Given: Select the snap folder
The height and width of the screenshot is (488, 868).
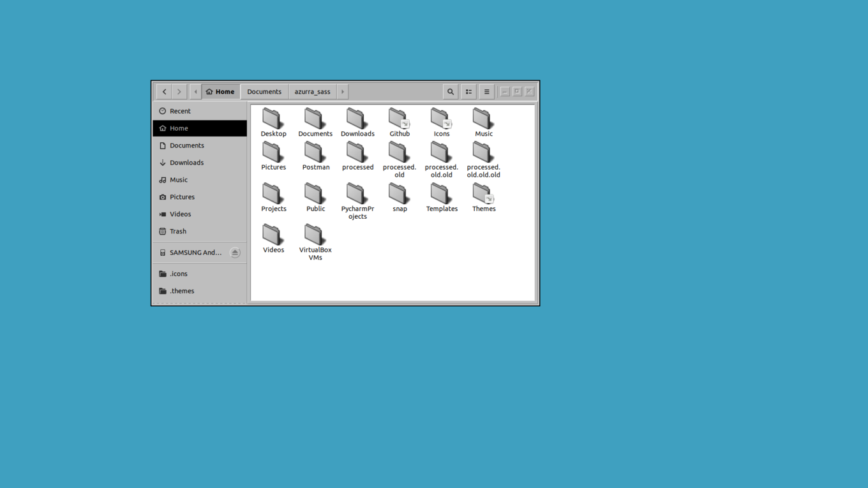Looking at the screenshot, I should [x=400, y=198].
